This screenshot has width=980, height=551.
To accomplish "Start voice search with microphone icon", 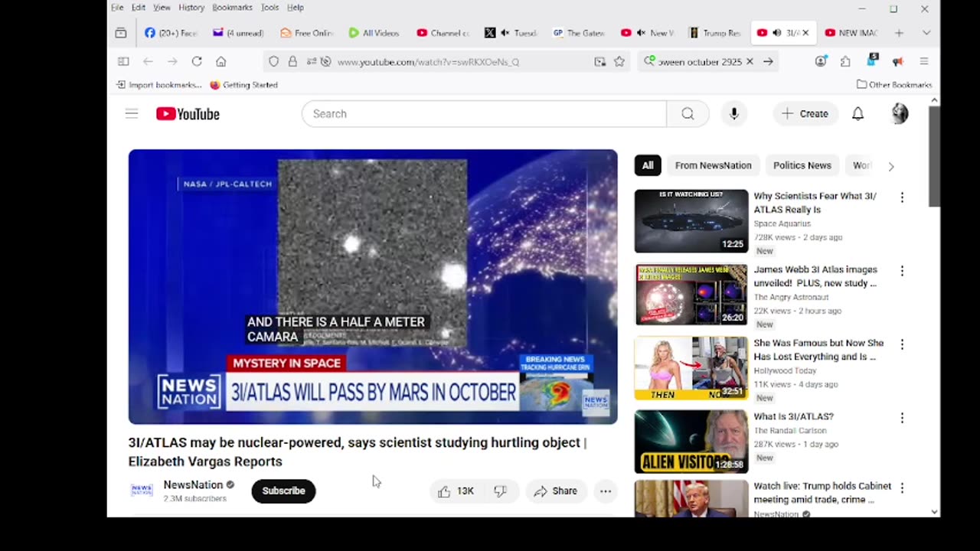I will coord(733,114).
